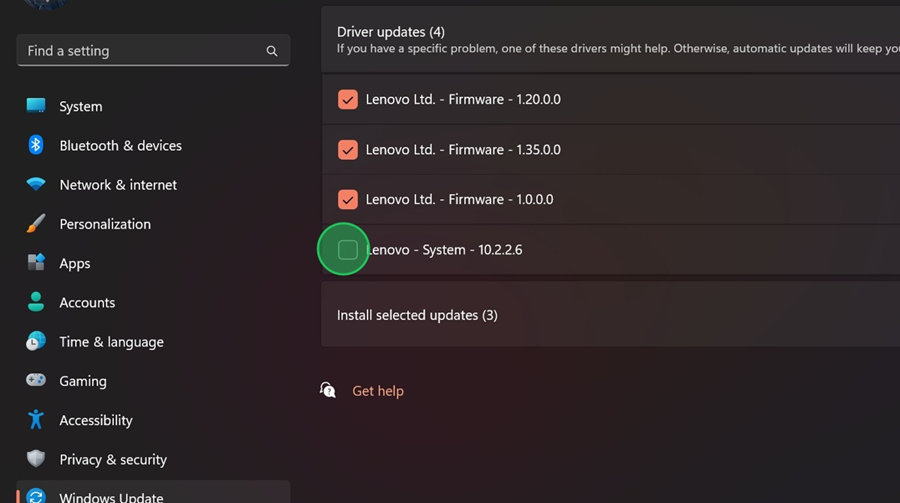Uncheck Lenovo Firmware 1.35.0.0 checkbox
The height and width of the screenshot is (503, 900).
347,149
